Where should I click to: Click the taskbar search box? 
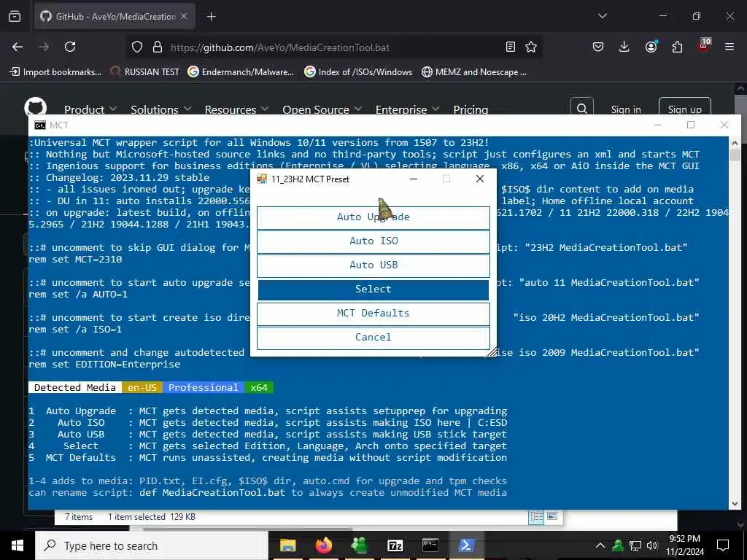point(152,545)
